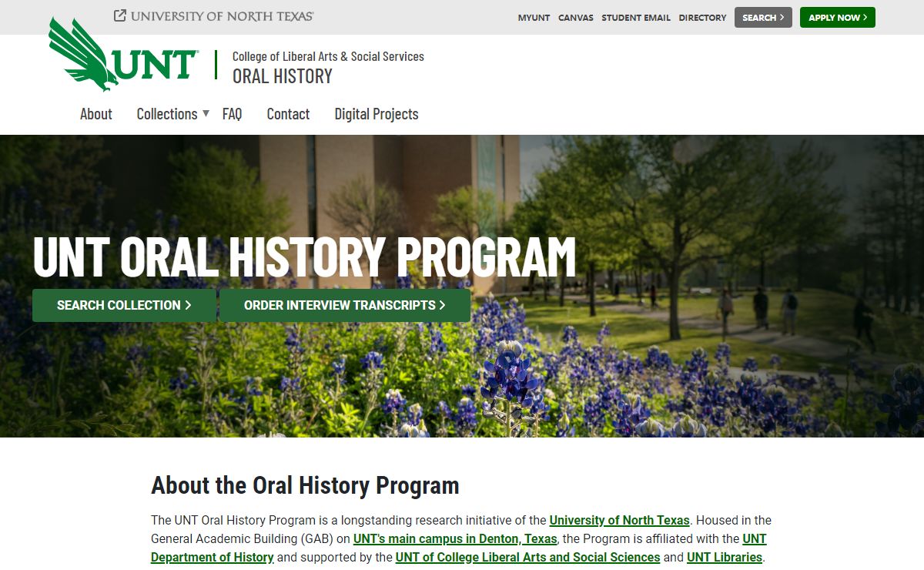
Task: Open the About menu item
Action: 96,114
